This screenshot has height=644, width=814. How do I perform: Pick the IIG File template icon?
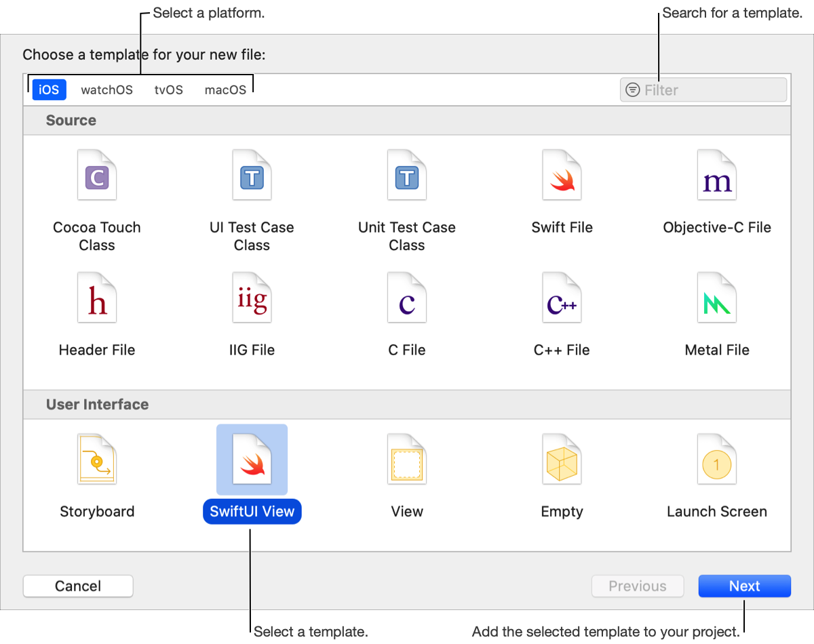[x=252, y=298]
